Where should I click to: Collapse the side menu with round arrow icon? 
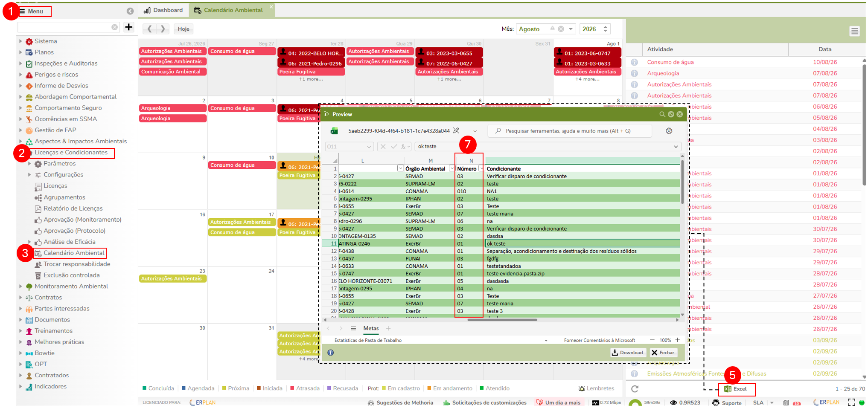point(130,11)
